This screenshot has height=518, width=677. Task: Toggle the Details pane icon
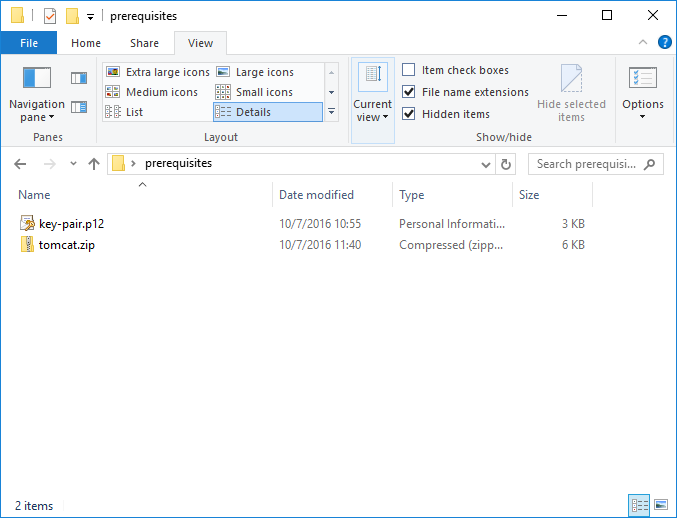79,107
